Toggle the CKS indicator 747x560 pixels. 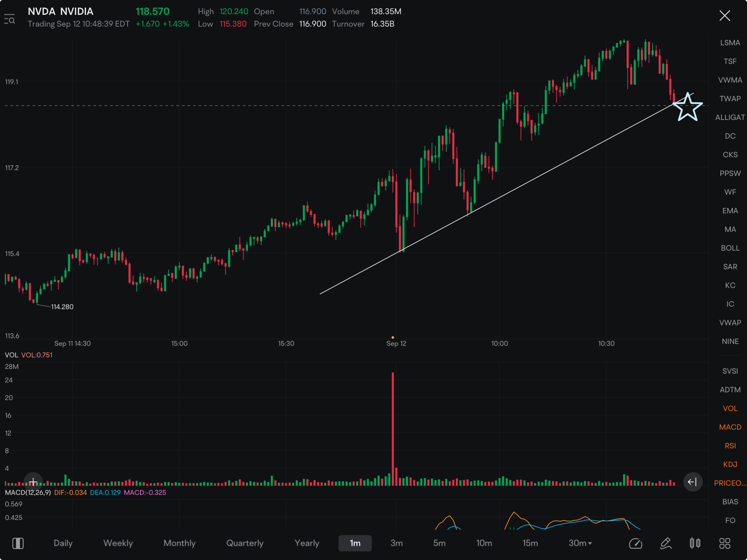coord(730,155)
